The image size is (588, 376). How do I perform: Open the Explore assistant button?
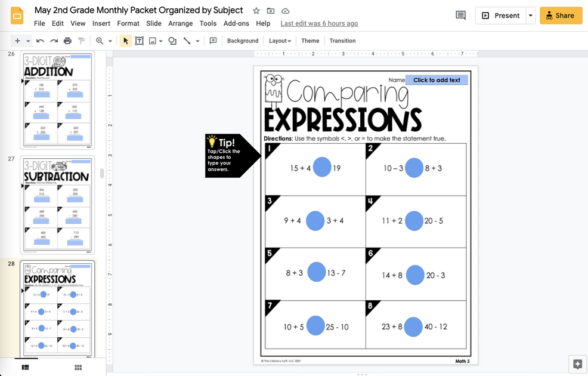click(577, 363)
